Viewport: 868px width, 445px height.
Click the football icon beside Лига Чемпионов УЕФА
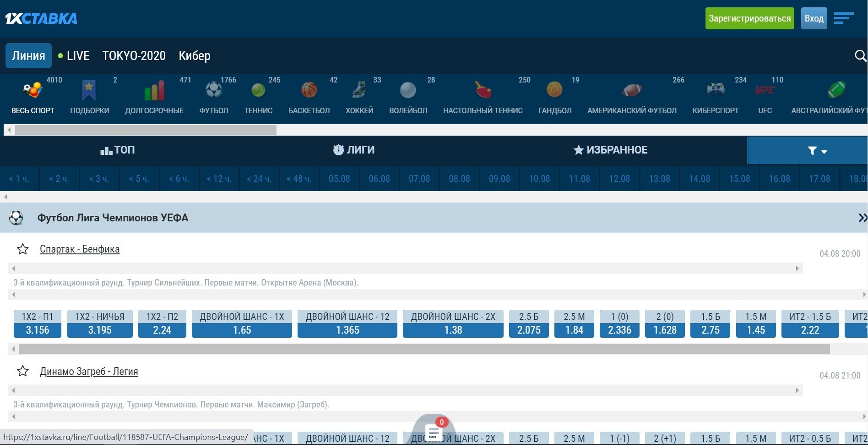tap(16, 218)
